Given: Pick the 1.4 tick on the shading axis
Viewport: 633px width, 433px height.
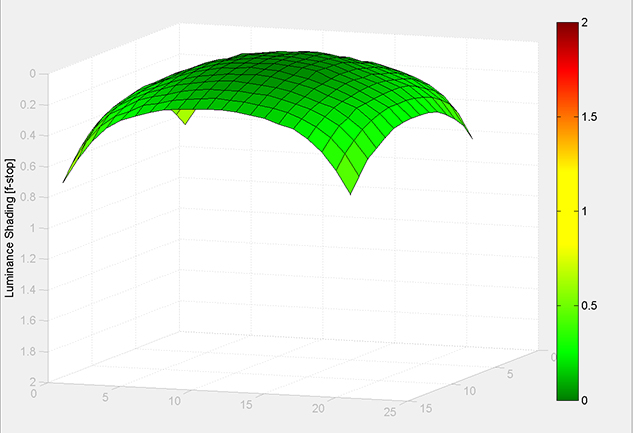Looking at the screenshot, I should (x=28, y=290).
